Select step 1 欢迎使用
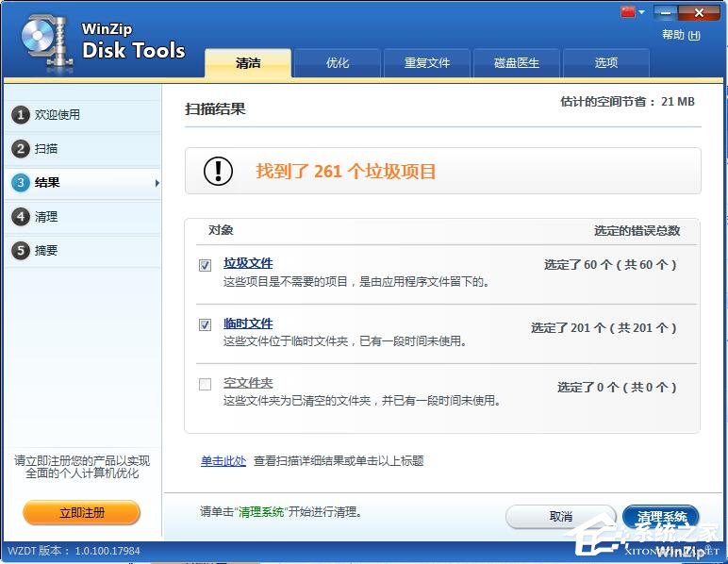 click(83, 115)
